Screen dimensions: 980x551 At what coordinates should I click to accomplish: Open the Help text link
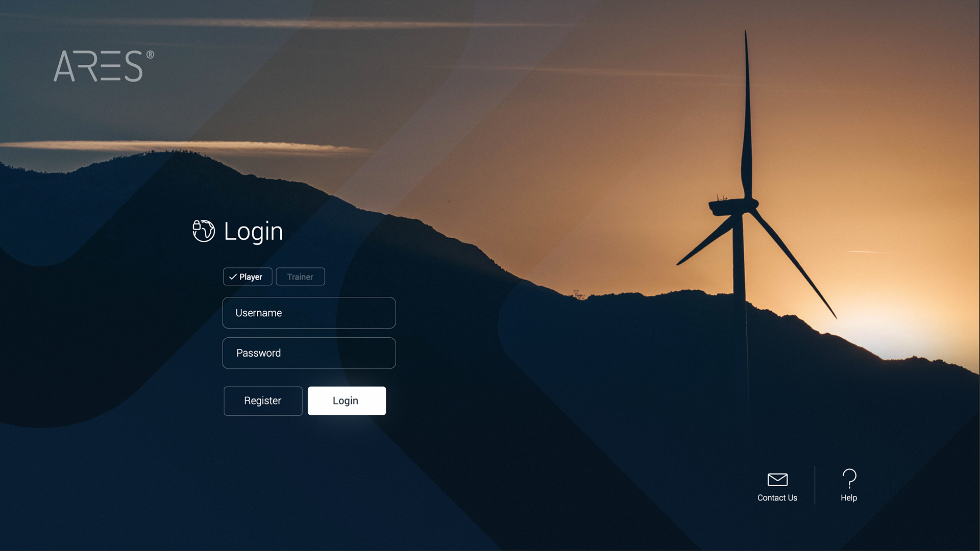848,498
